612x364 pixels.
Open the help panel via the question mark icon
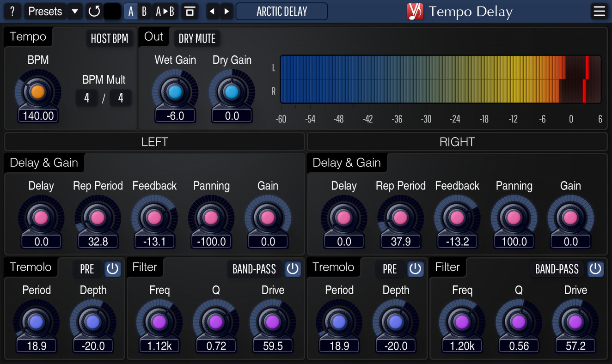12,12
